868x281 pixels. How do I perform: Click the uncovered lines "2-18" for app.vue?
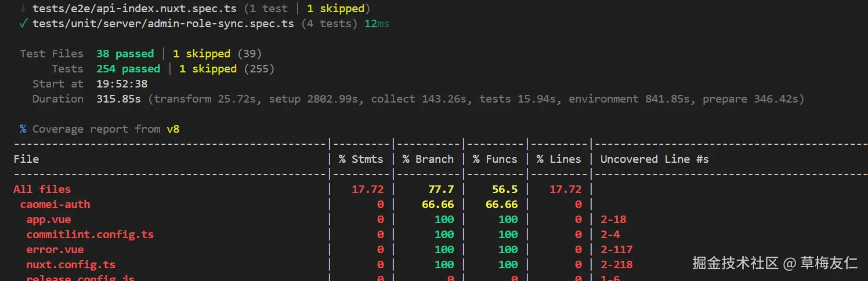[613, 220]
